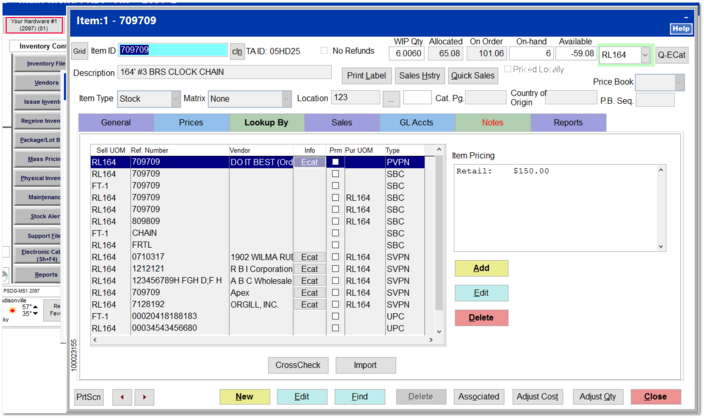Image resolution: width=704 pixels, height=418 pixels.
Task: Click the red Delete button under Item Pricing
Action: (x=481, y=317)
